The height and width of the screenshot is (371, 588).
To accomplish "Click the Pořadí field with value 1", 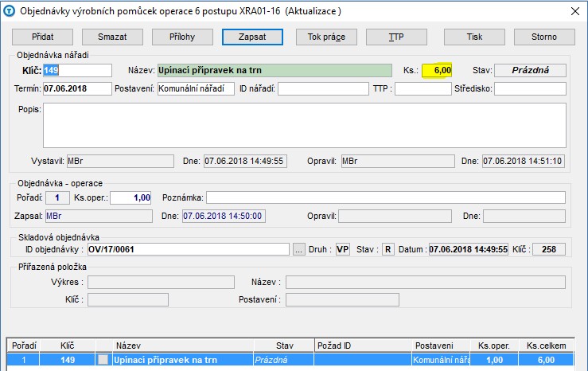I will [x=57, y=197].
